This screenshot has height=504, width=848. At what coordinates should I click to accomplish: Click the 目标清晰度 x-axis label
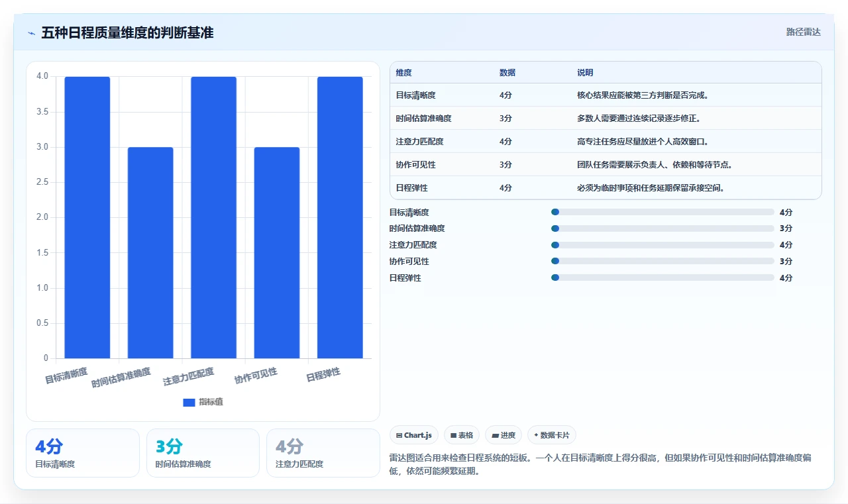point(66,375)
